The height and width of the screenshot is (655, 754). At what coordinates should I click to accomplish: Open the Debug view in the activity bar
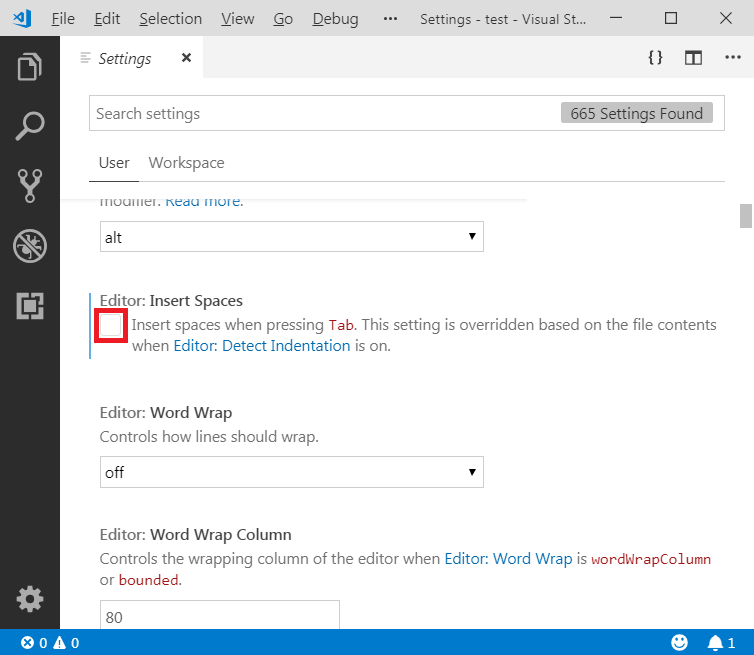tap(30, 246)
